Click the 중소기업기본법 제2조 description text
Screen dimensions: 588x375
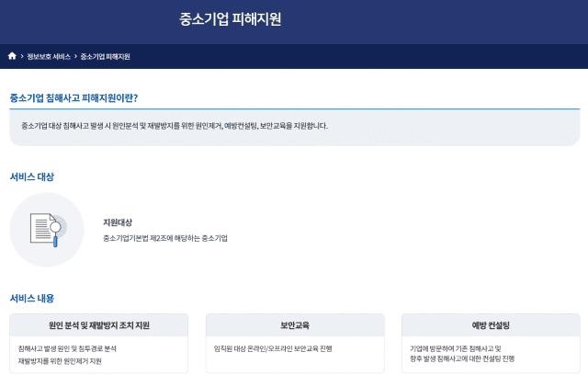[x=165, y=238]
